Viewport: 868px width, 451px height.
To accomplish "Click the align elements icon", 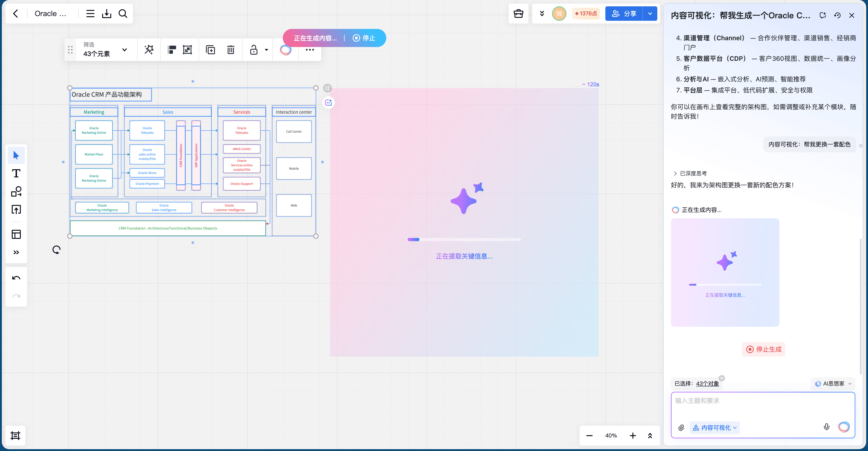I will pyautogui.click(x=172, y=50).
